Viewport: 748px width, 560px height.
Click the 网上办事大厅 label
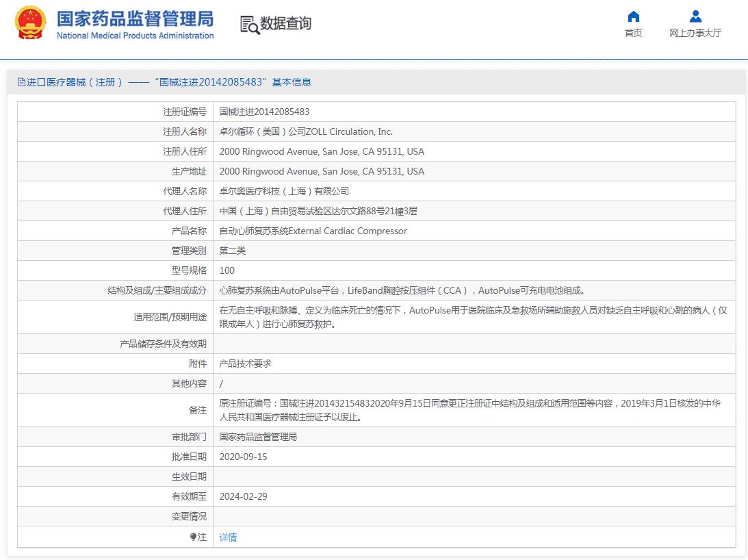click(695, 33)
